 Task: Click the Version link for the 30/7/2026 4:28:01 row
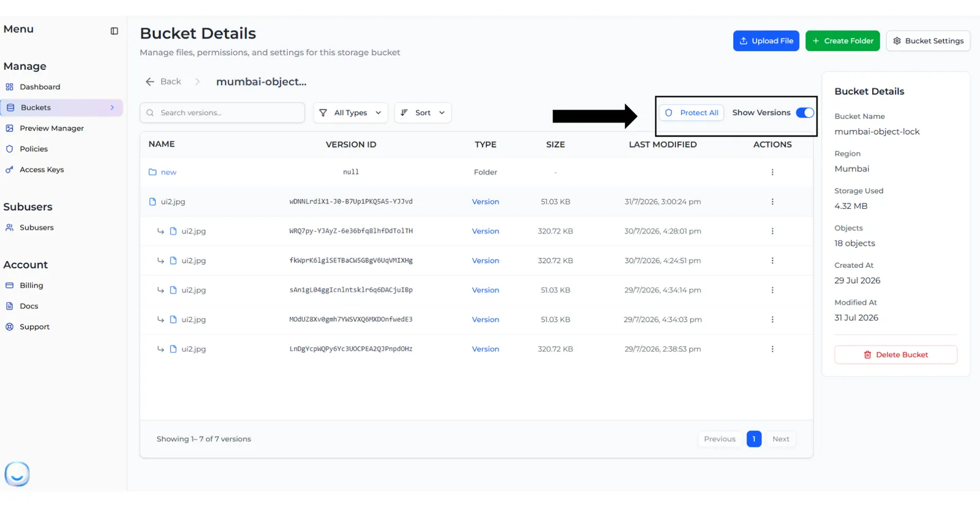(x=485, y=231)
